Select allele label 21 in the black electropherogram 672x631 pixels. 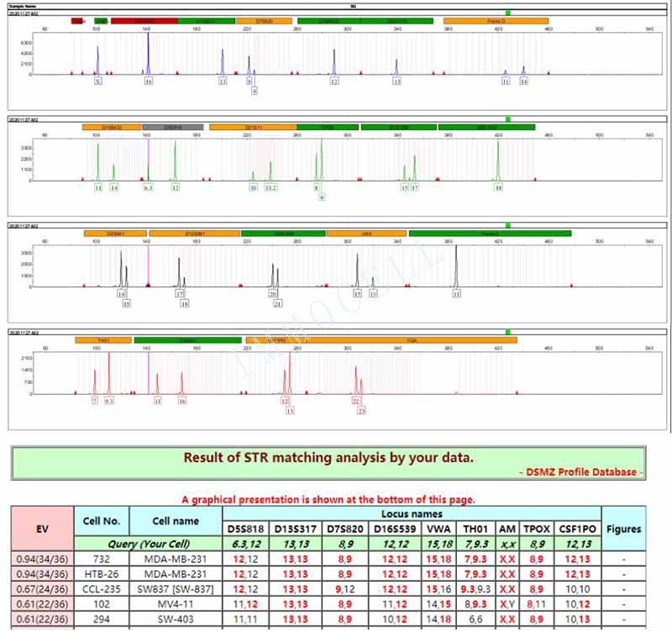coord(277,303)
